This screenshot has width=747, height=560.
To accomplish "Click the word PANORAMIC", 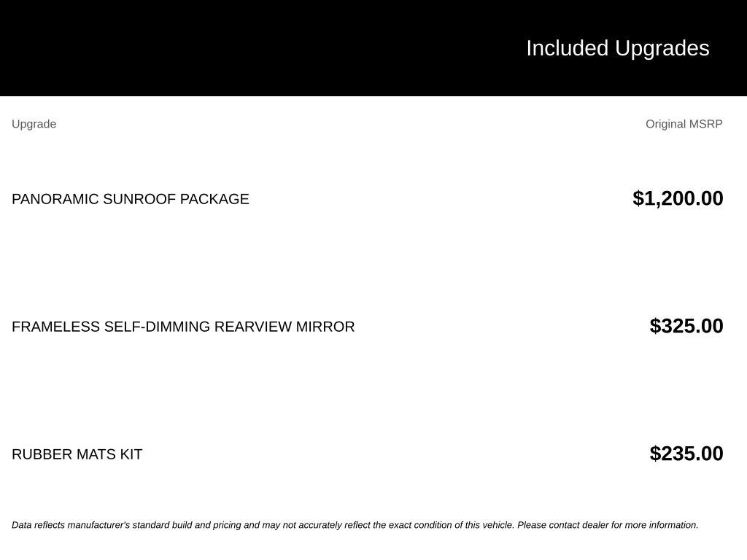I will click(x=55, y=199).
